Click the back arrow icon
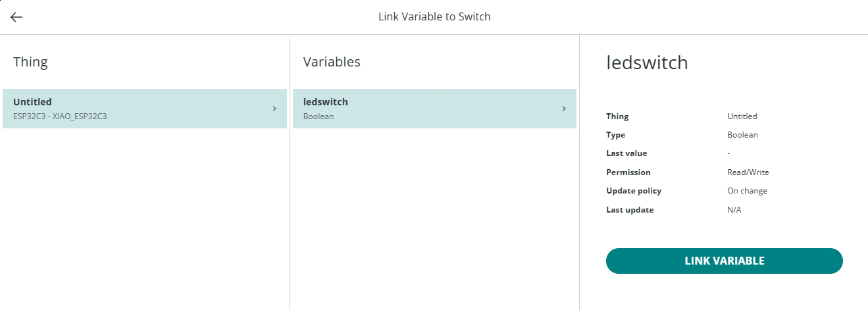This screenshot has height=310, width=868. point(16,17)
